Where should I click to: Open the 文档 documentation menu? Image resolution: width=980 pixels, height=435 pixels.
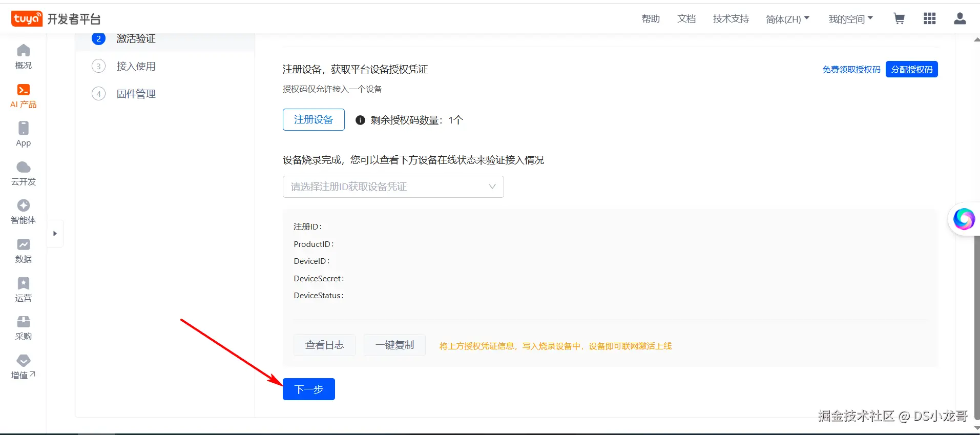[686, 19]
